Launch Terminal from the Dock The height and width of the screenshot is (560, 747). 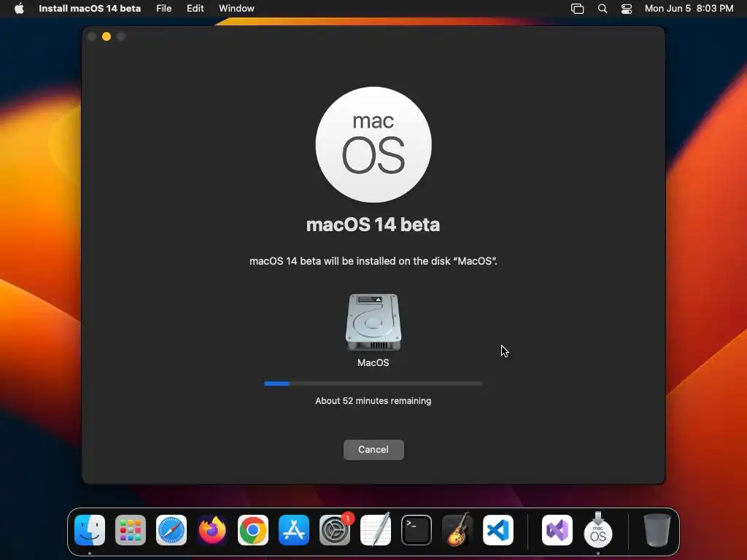tap(417, 530)
